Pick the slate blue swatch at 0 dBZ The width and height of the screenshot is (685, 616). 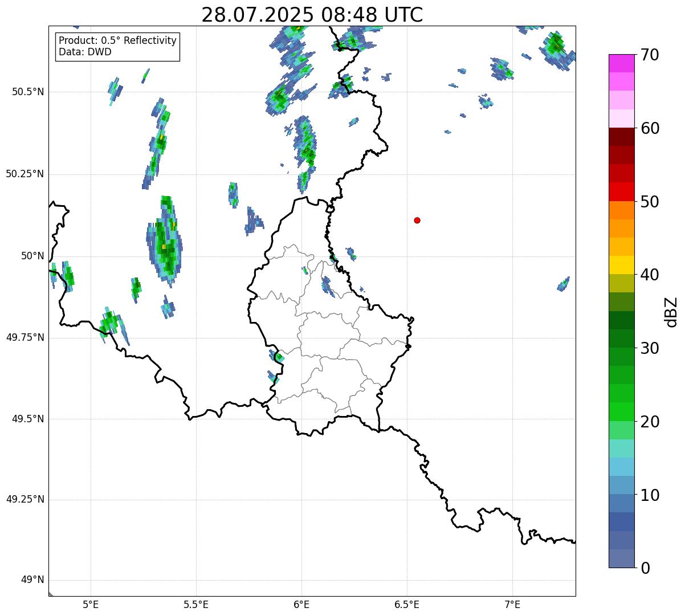tap(622, 558)
